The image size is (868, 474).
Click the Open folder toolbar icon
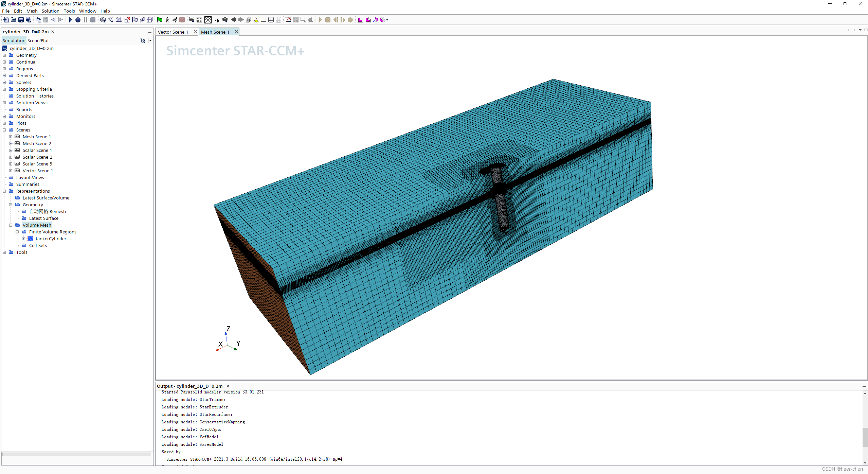(x=14, y=20)
